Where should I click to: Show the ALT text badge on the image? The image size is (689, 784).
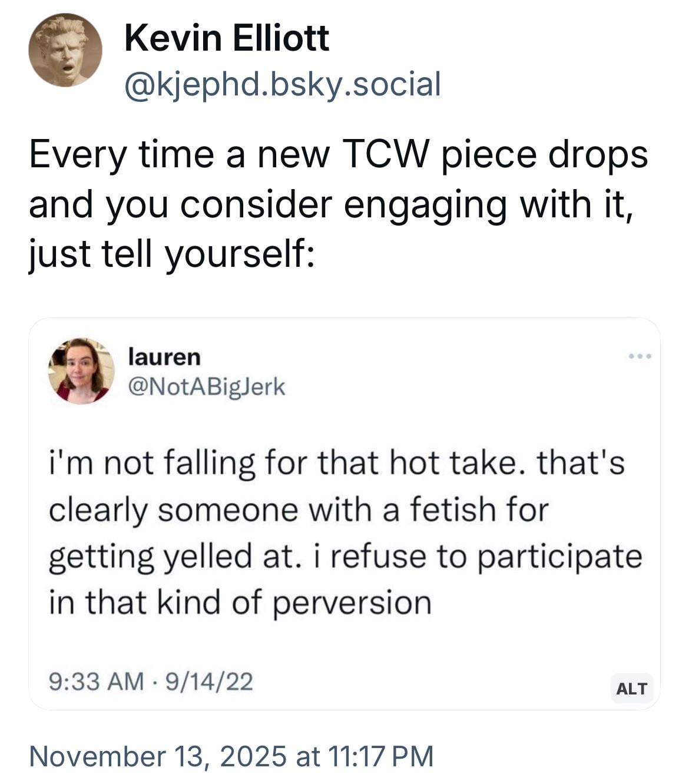tap(632, 688)
